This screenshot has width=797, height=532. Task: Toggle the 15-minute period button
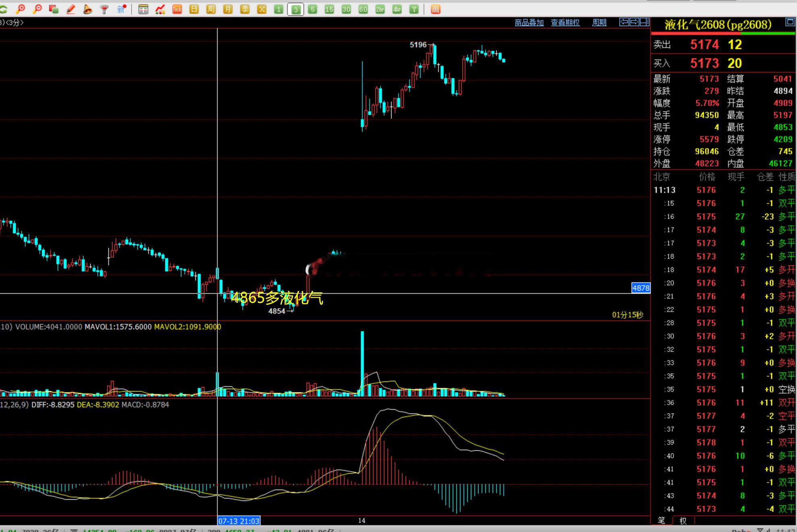point(329,9)
